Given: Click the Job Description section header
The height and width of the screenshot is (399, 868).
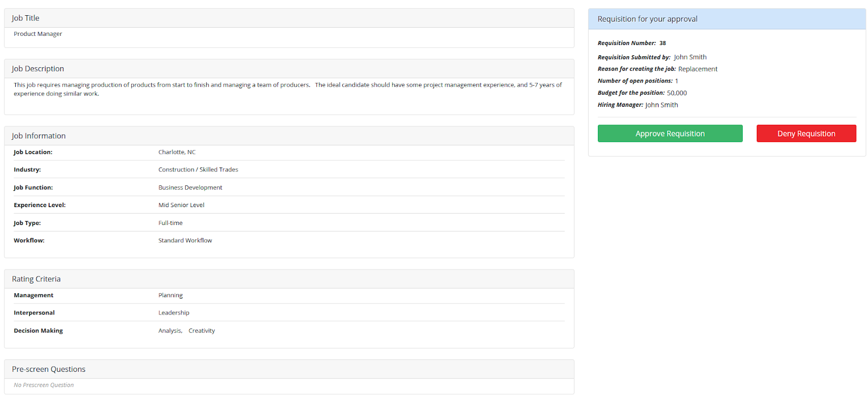Looking at the screenshot, I should (38, 69).
